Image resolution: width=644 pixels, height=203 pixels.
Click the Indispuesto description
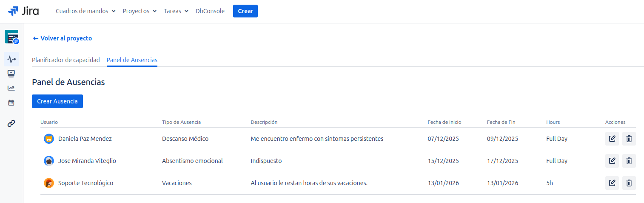[x=266, y=161]
